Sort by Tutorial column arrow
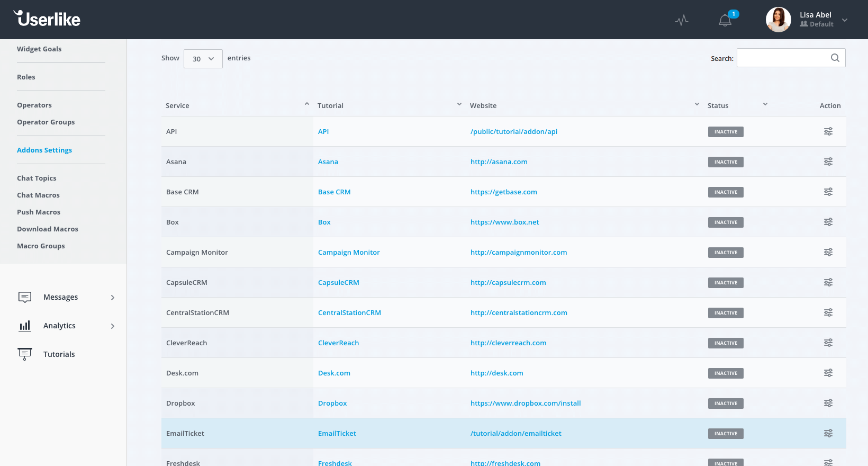Screen dimensions: 868x466 459,104
